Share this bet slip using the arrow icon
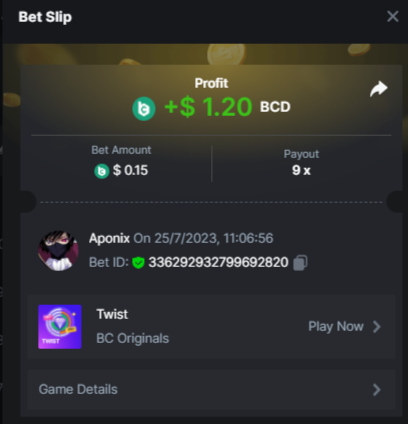The width and height of the screenshot is (408, 424). [x=379, y=89]
